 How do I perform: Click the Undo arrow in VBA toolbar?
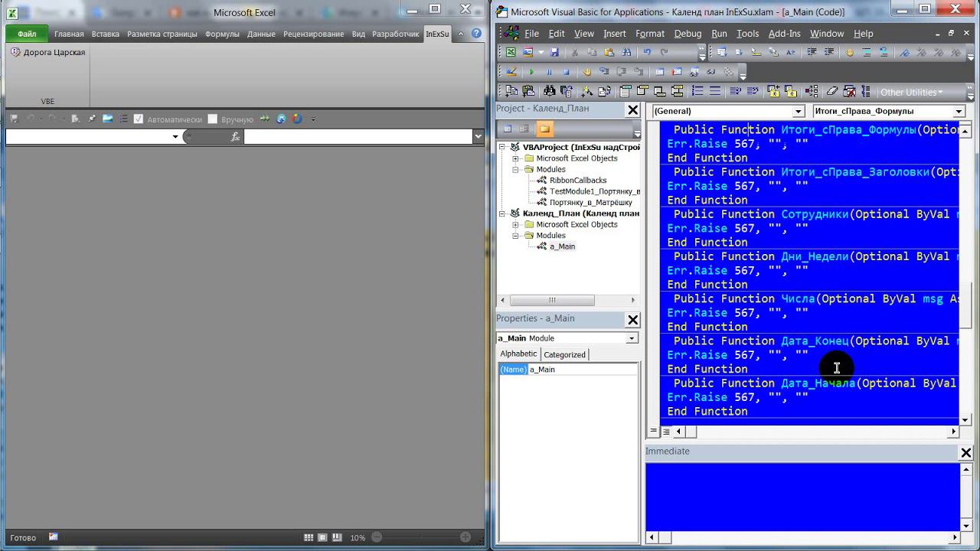[647, 53]
